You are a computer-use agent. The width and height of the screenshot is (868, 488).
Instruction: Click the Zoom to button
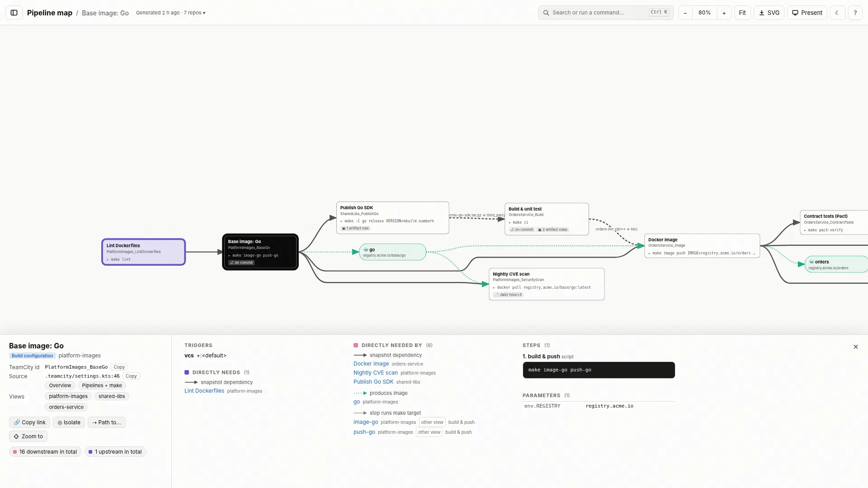(28, 436)
